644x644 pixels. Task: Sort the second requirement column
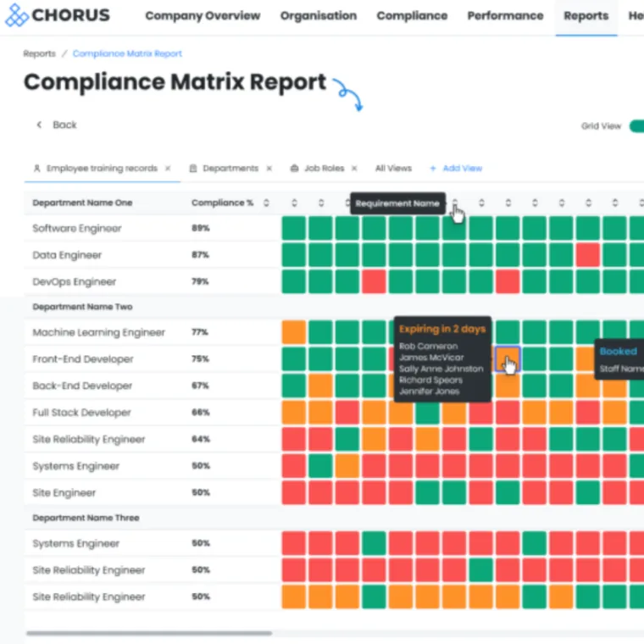pyautogui.click(x=321, y=203)
